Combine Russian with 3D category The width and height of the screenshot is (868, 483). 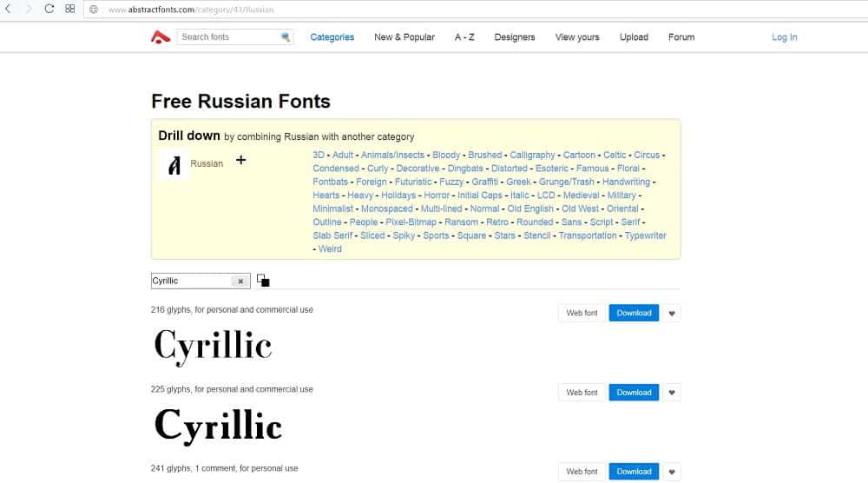[319, 155]
